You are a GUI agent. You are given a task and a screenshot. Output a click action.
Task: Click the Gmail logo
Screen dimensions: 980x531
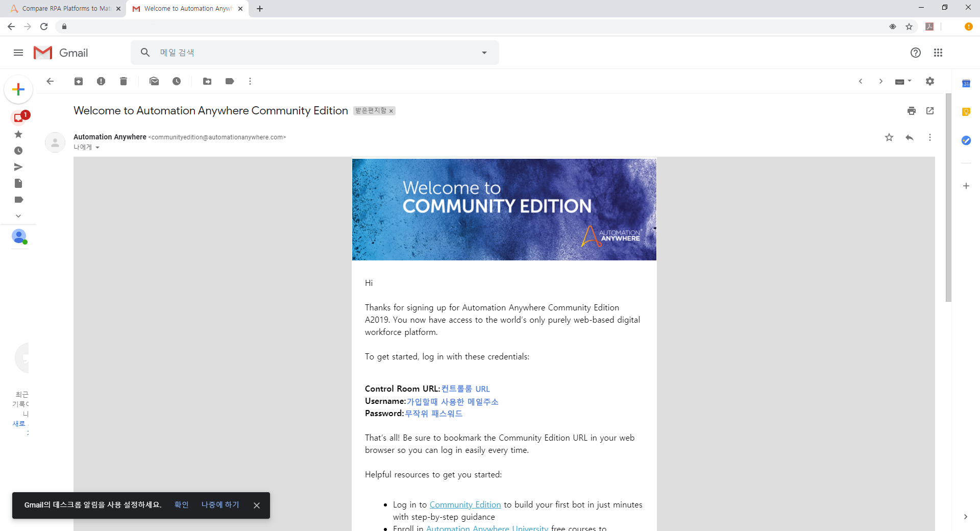[61, 53]
